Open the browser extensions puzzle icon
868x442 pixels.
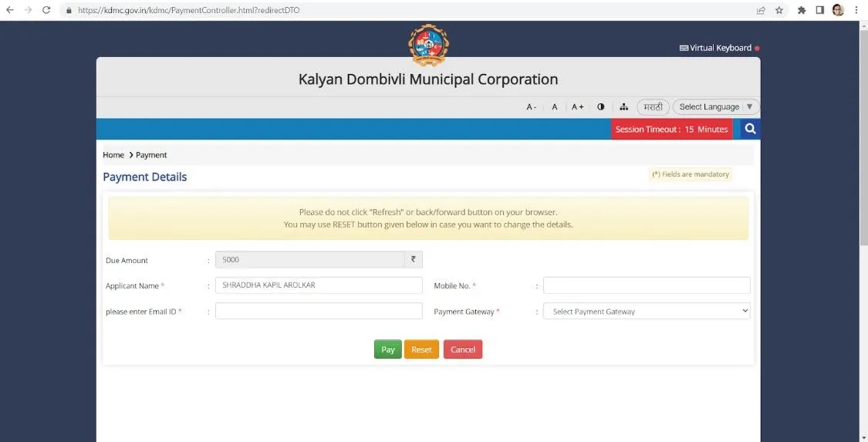pyautogui.click(x=802, y=10)
